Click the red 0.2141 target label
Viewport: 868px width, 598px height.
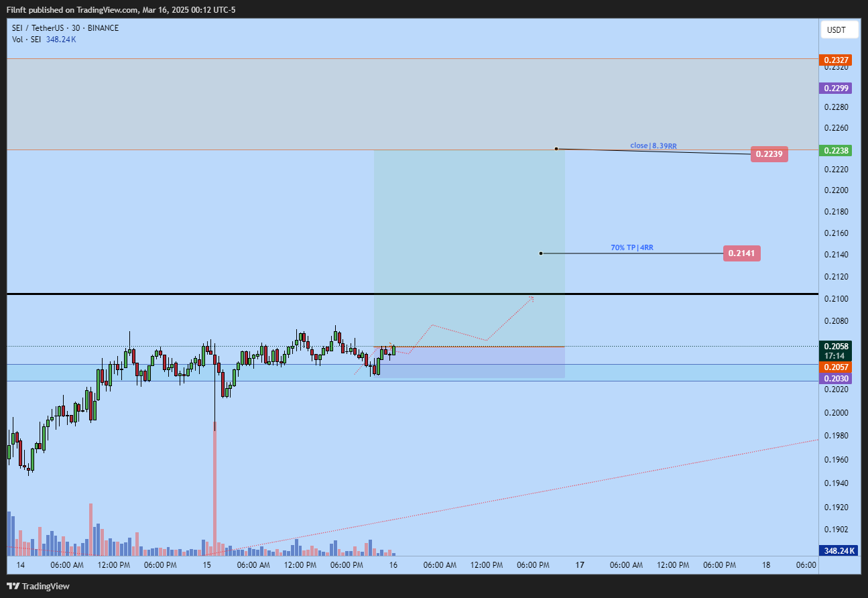[x=742, y=253]
